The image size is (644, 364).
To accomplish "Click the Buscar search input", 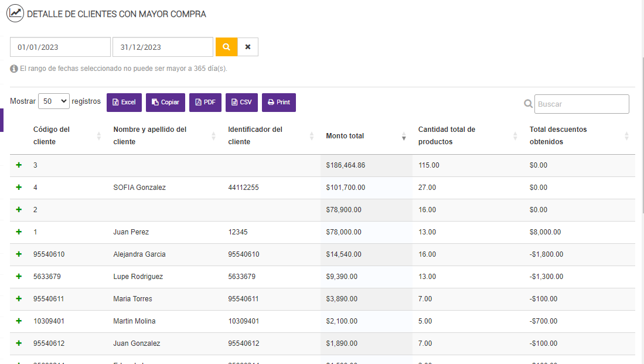I will 581,104.
